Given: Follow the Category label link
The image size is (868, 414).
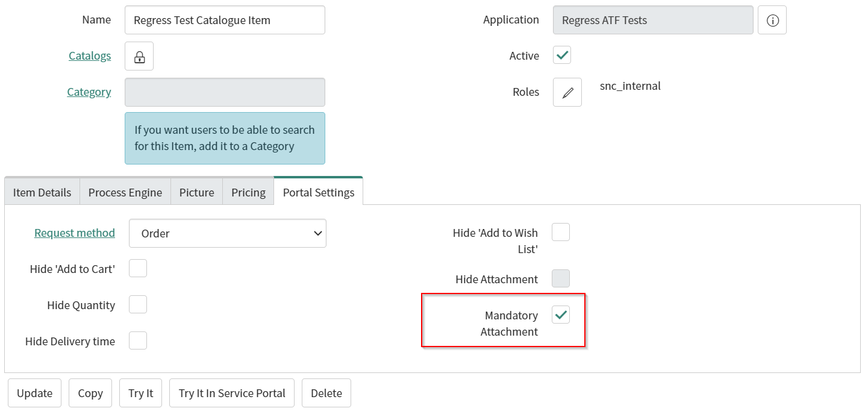Looking at the screenshot, I should click(89, 92).
